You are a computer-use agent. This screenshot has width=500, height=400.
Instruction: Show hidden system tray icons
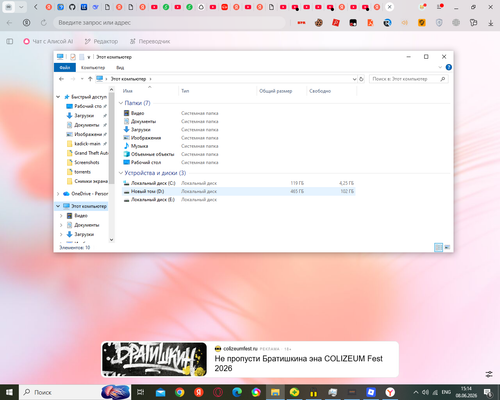[416, 392]
